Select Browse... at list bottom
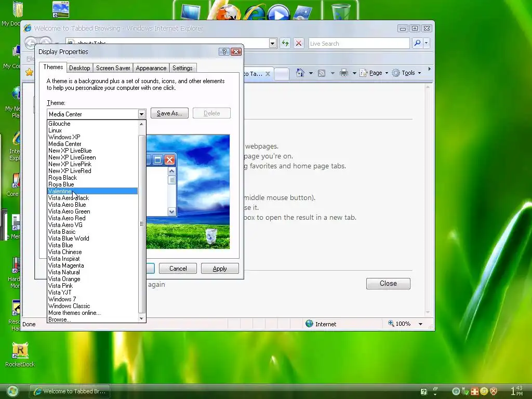 tap(92, 320)
